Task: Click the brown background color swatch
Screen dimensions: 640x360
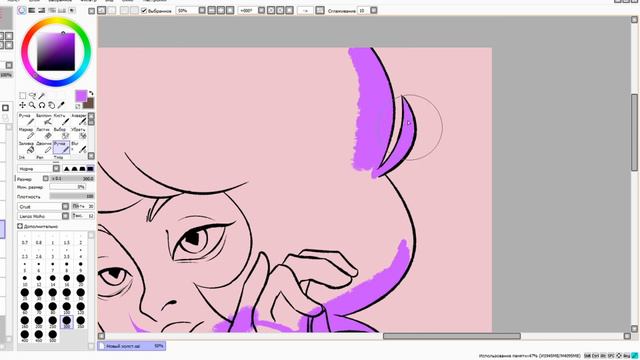Action: [89, 103]
